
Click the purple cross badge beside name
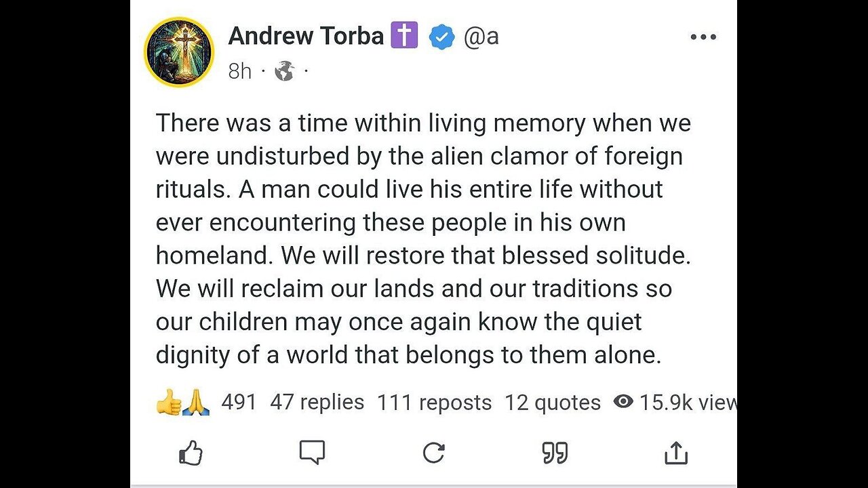(x=404, y=36)
